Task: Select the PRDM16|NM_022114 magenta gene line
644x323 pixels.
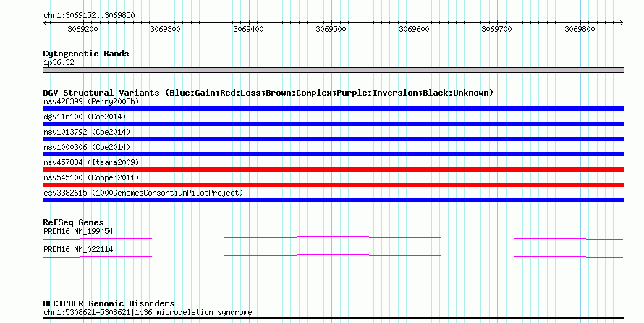Action: (333, 256)
